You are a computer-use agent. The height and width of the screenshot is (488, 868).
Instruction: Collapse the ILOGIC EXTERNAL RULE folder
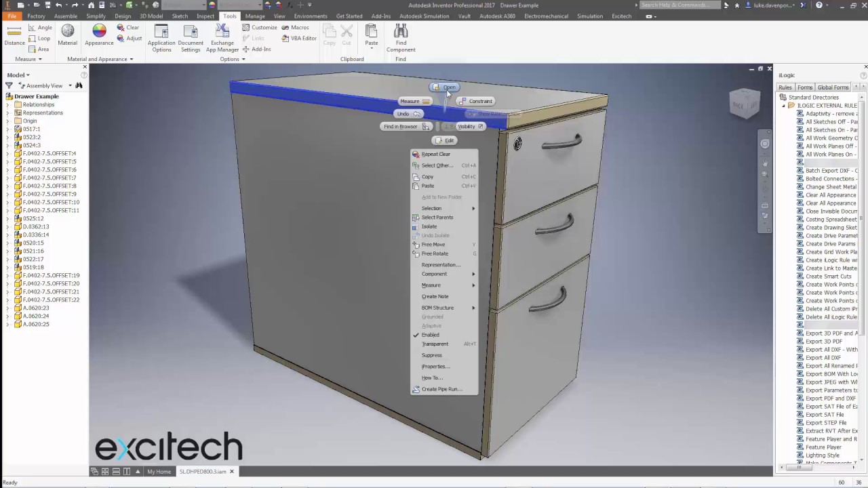click(x=783, y=106)
